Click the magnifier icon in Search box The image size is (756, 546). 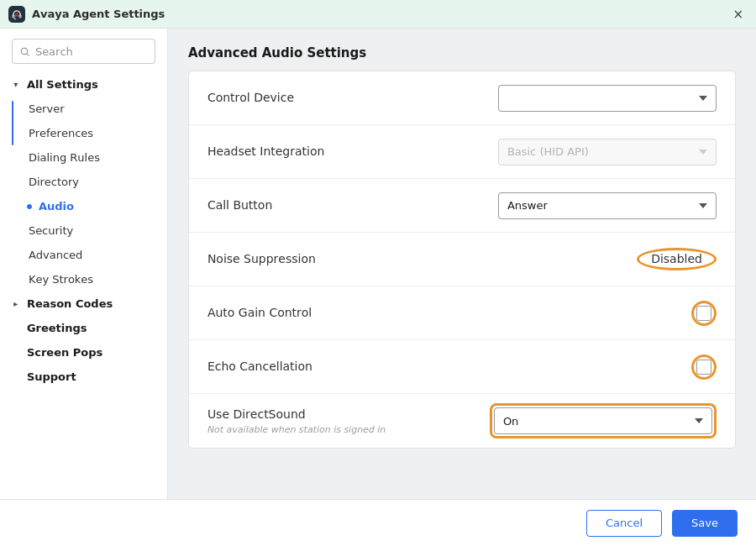coord(24,51)
